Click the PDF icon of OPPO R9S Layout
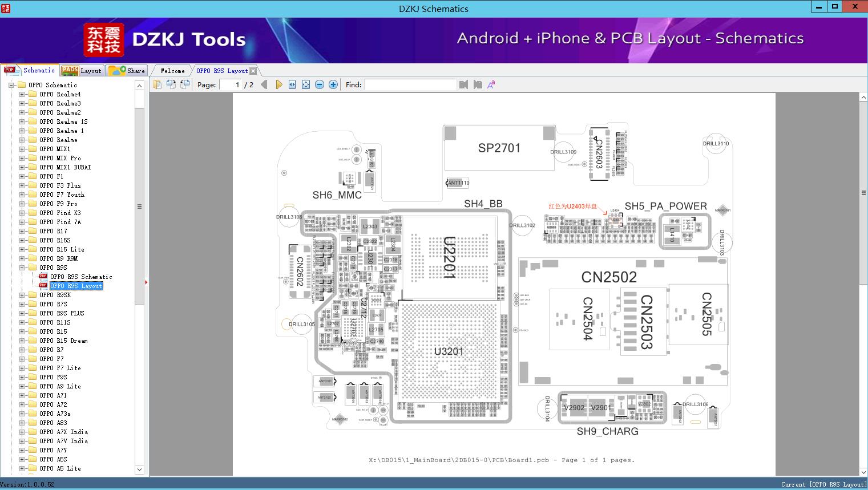This screenshot has width=868, height=490. 43,286
